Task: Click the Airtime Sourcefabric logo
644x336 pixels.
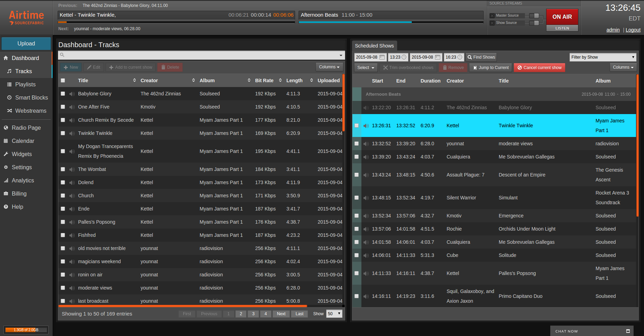Action: click(x=26, y=17)
